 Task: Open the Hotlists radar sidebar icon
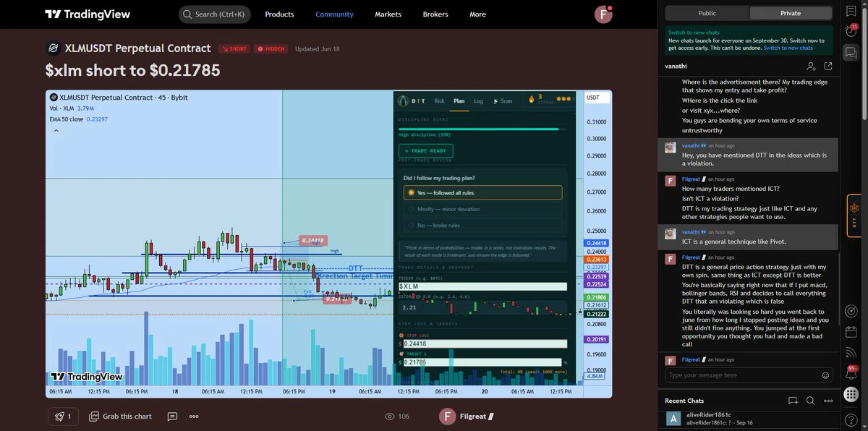coord(851,310)
